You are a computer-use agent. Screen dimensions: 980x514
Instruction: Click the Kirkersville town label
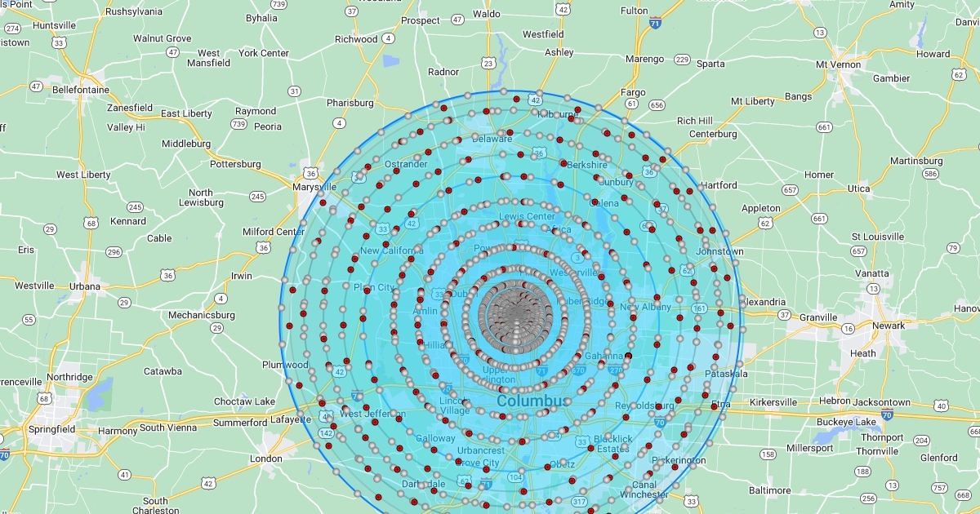[x=773, y=402]
